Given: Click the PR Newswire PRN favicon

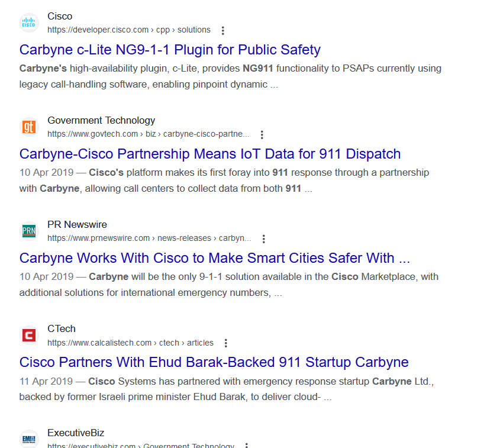Looking at the screenshot, I should click(x=29, y=231).
